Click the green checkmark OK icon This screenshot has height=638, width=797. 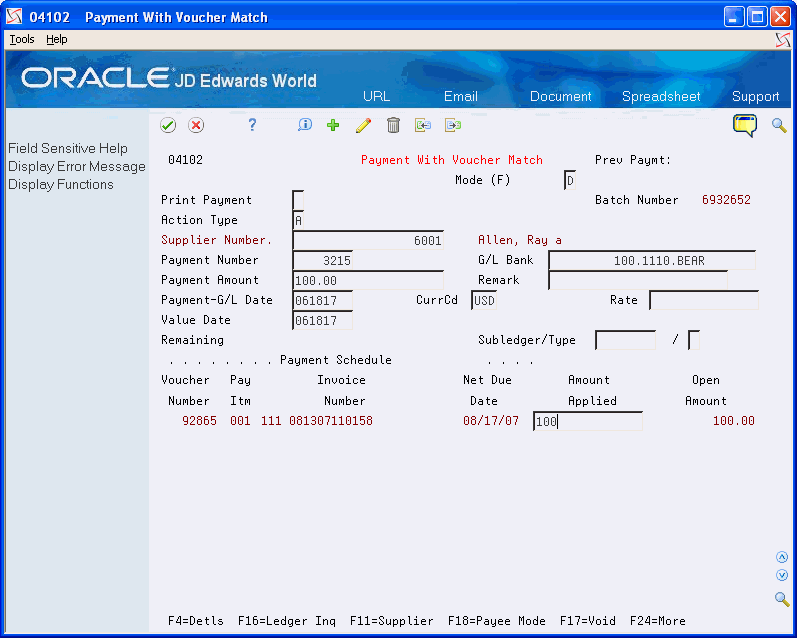[168, 125]
